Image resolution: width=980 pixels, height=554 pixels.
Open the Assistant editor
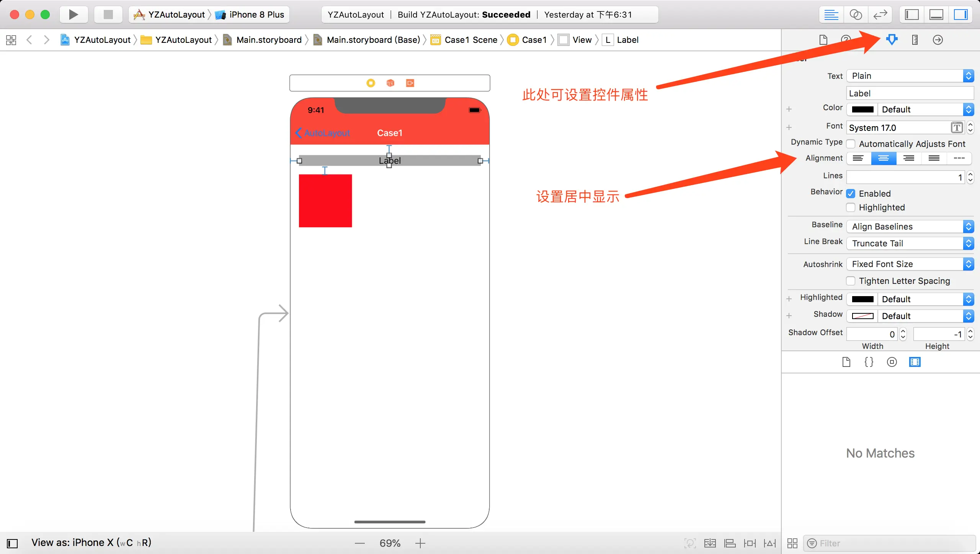(856, 15)
